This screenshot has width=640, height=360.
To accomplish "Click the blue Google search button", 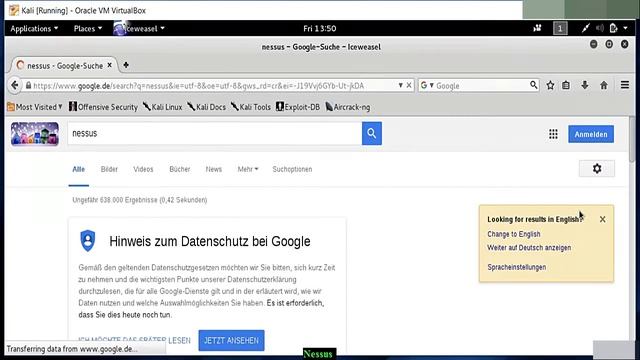I will pos(371,133).
